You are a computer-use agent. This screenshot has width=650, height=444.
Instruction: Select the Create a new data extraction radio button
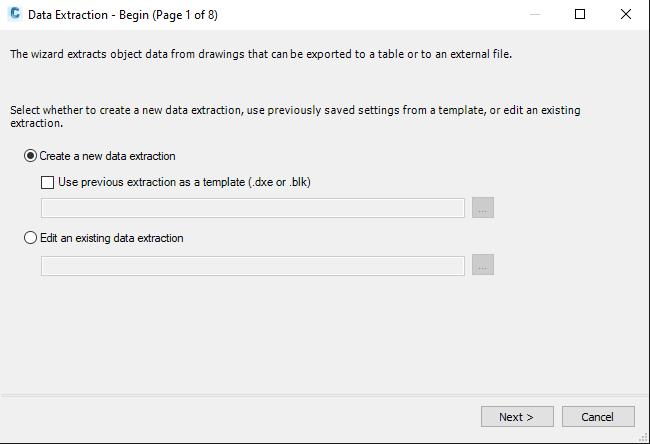30,156
